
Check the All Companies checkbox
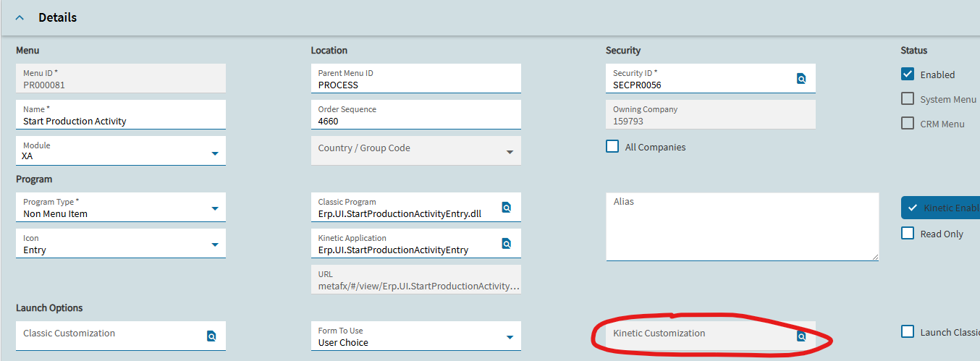pyautogui.click(x=612, y=146)
